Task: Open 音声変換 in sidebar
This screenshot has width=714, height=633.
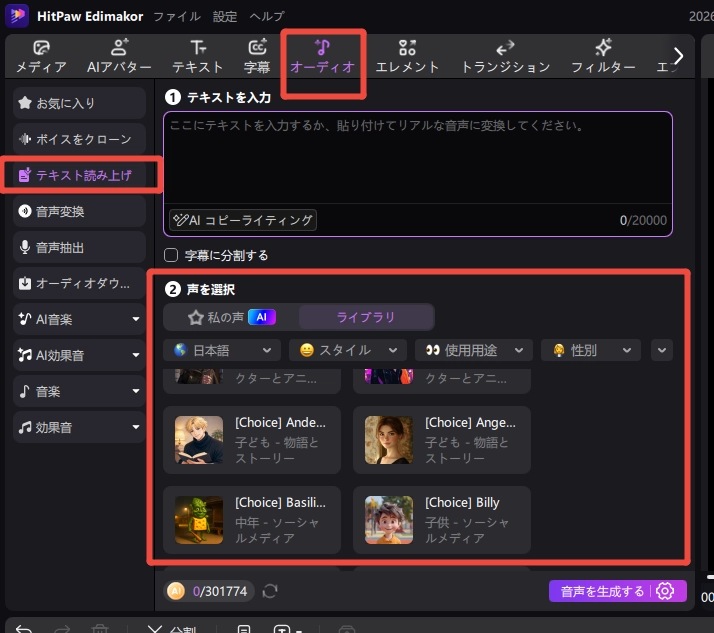Action: (79, 211)
